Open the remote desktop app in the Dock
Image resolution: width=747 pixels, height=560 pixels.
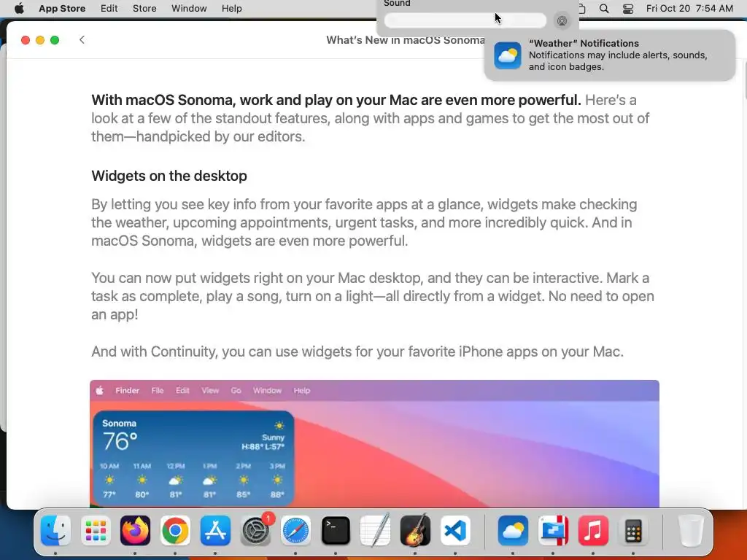[553, 530]
